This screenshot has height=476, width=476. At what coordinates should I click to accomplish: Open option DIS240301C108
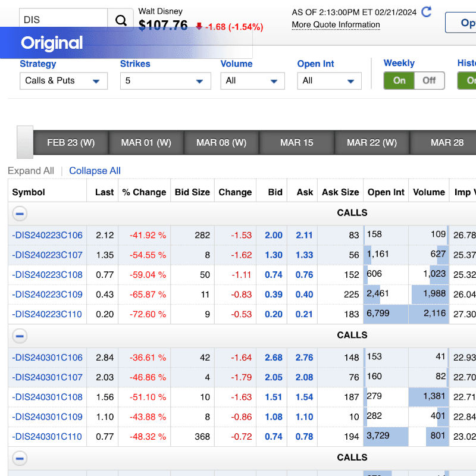[48, 397]
